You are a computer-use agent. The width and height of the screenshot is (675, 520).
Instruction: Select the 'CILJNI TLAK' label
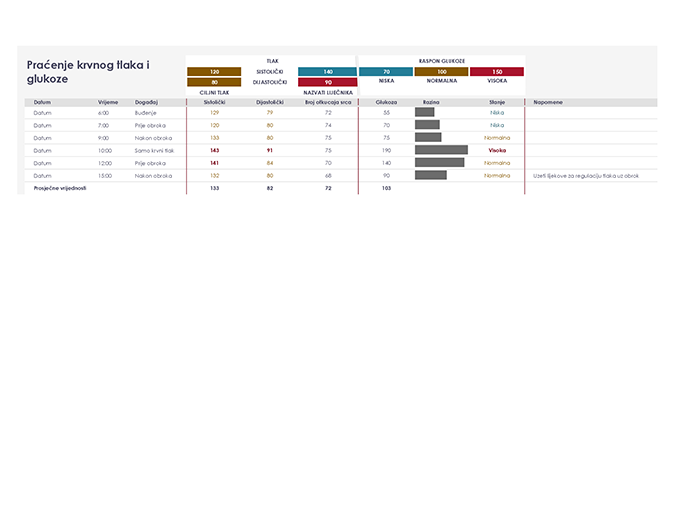click(214, 93)
